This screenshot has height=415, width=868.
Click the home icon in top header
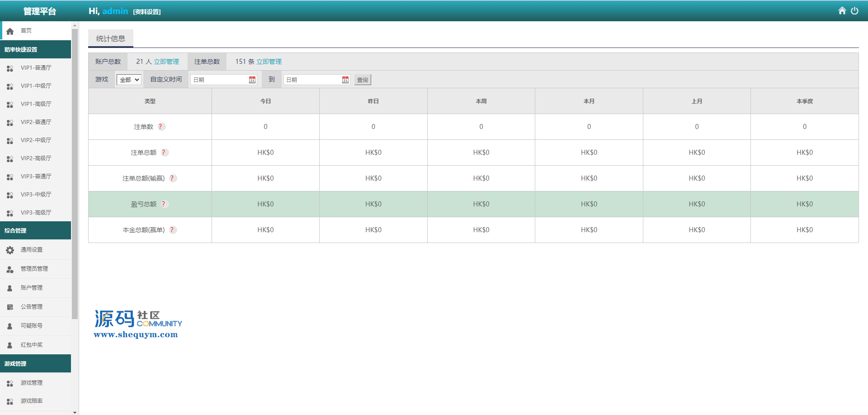842,11
